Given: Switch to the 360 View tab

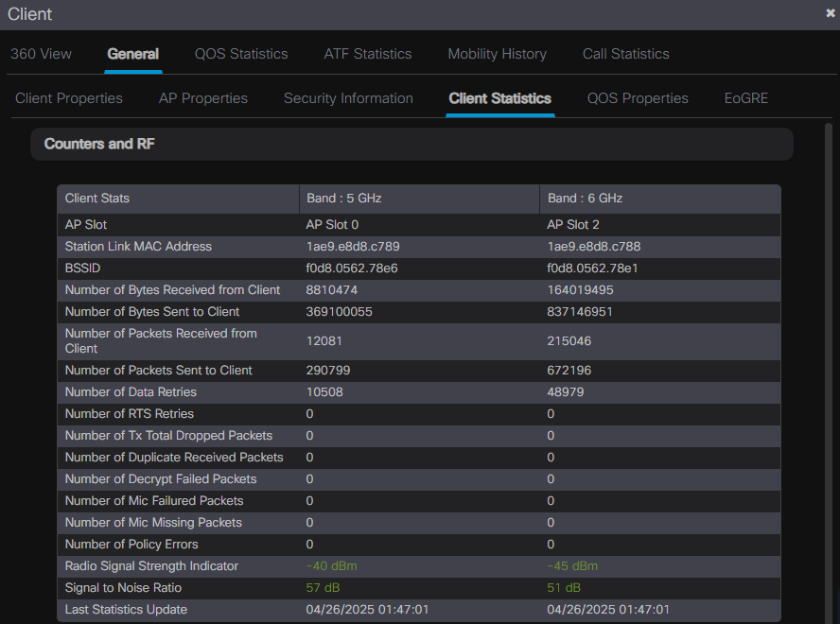Looking at the screenshot, I should point(40,54).
